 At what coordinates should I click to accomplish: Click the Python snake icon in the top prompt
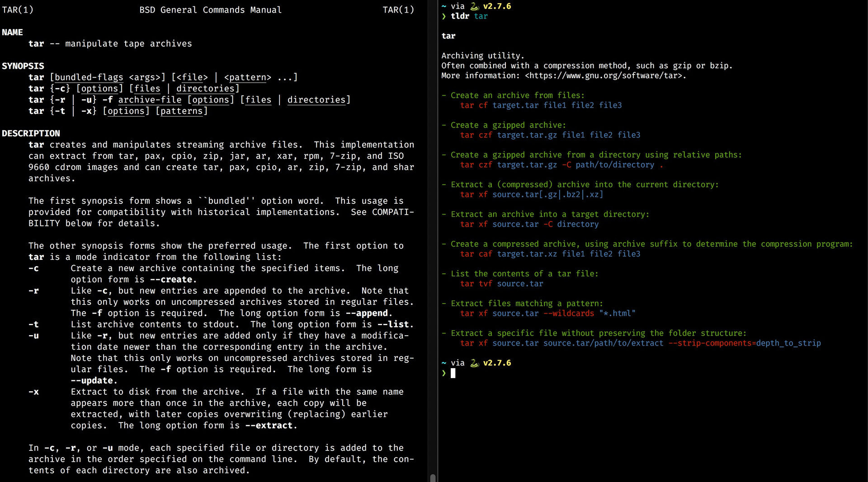tap(474, 6)
